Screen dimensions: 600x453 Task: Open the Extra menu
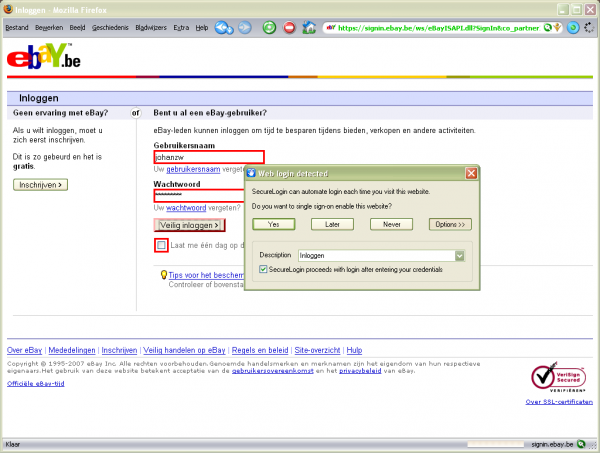[181, 28]
